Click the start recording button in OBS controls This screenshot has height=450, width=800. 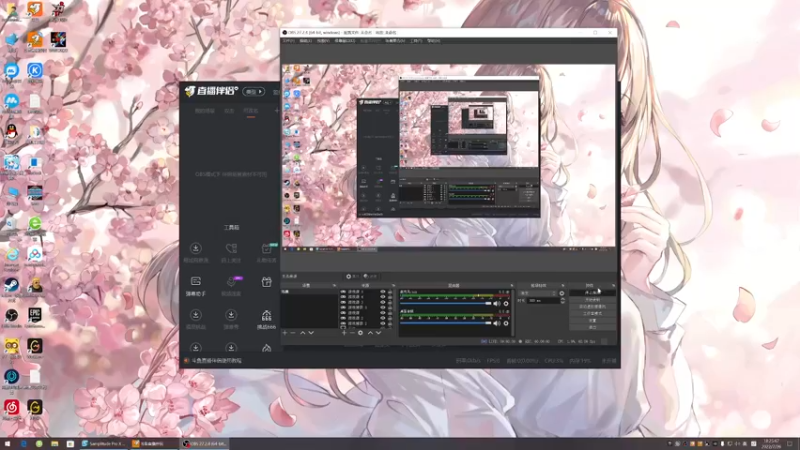(x=592, y=299)
